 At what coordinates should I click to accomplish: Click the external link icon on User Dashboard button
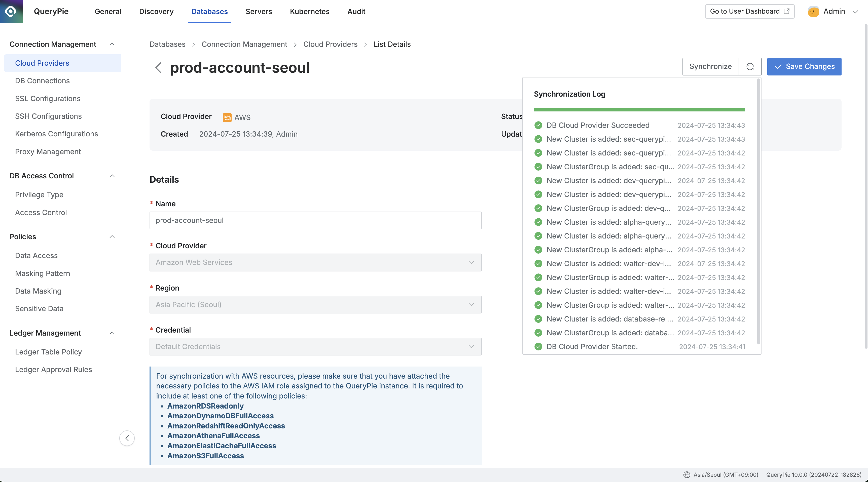pos(787,11)
